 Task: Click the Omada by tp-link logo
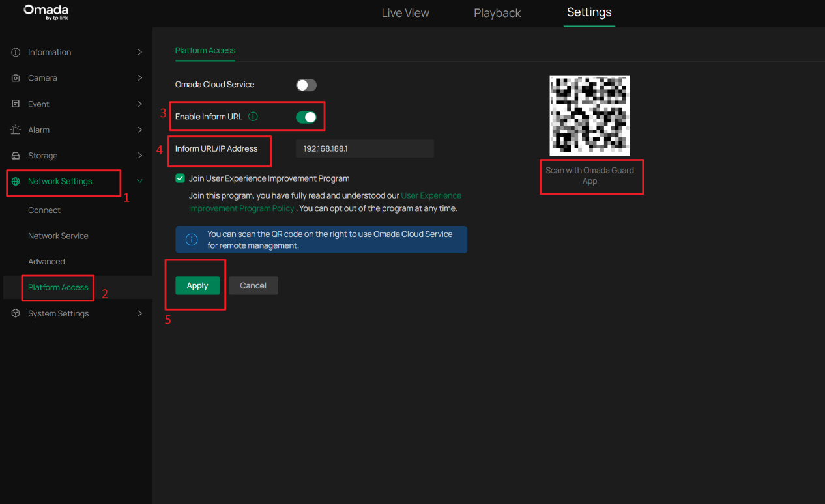pos(46,12)
